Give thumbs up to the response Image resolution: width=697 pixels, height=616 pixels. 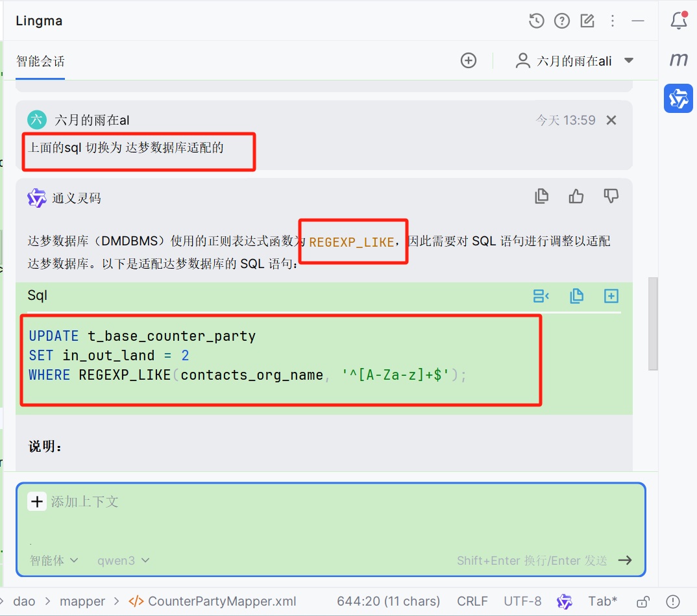click(576, 195)
